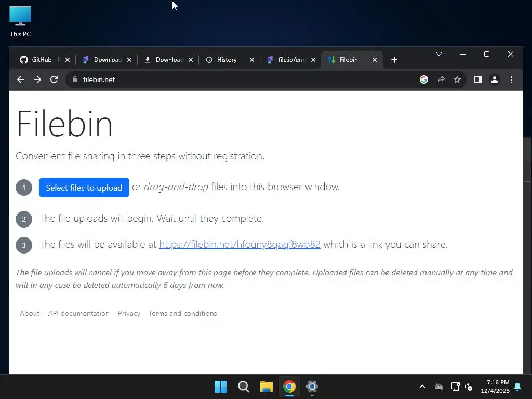Image resolution: width=532 pixels, height=399 pixels.
Task: Maximize the Chrome window
Action: coord(486,54)
